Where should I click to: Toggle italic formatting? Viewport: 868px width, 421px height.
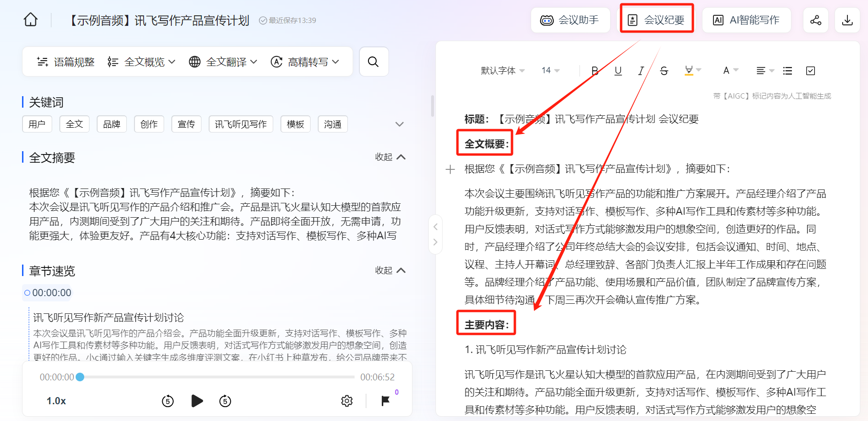point(641,71)
